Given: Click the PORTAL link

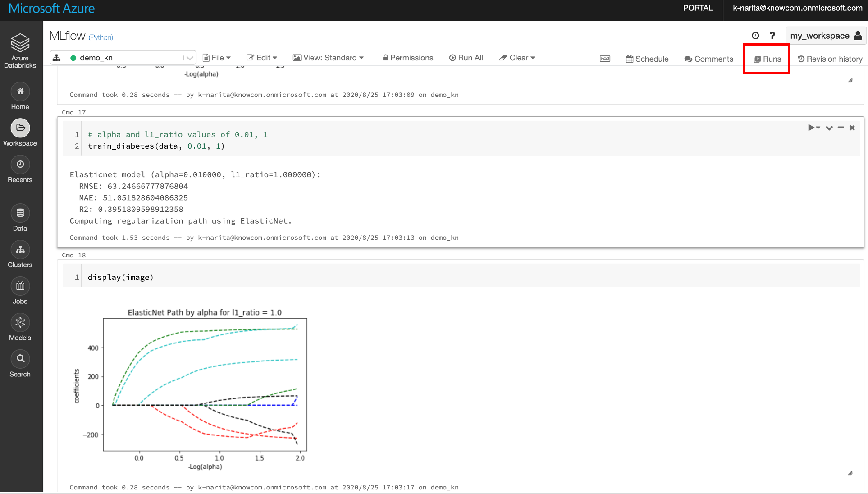Looking at the screenshot, I should point(698,8).
